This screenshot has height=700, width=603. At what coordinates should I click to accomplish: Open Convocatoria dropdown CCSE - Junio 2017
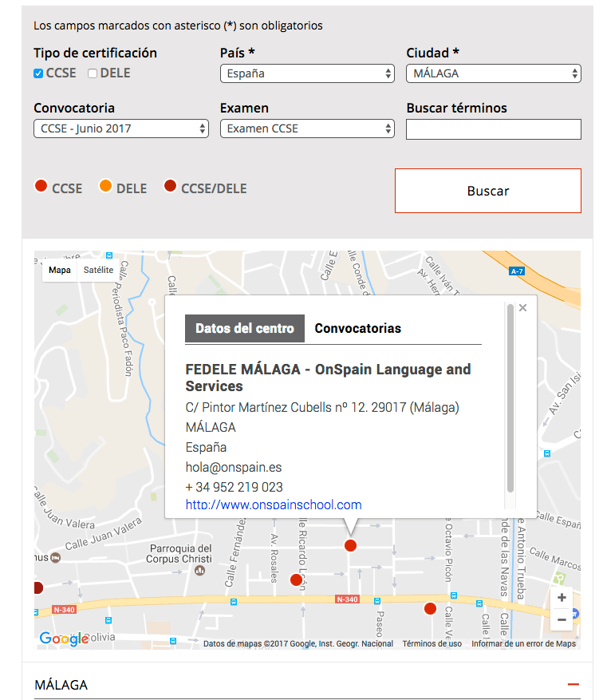click(x=121, y=129)
